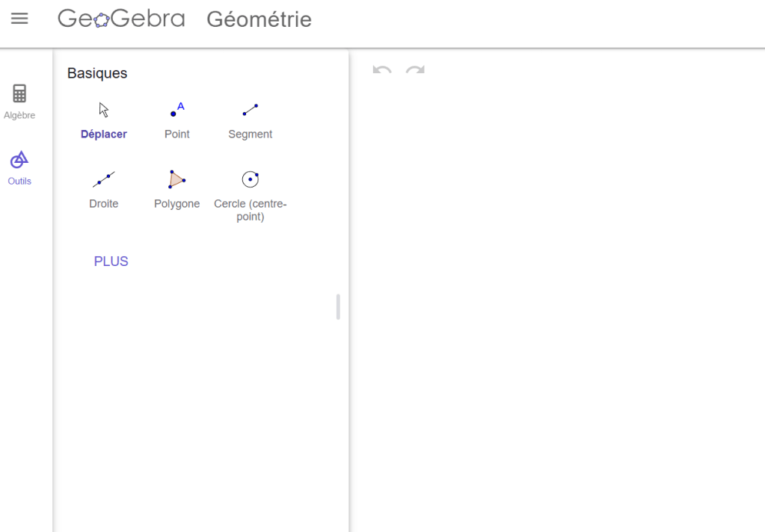Choose the Cercle (centre-point) tool icon

click(250, 179)
